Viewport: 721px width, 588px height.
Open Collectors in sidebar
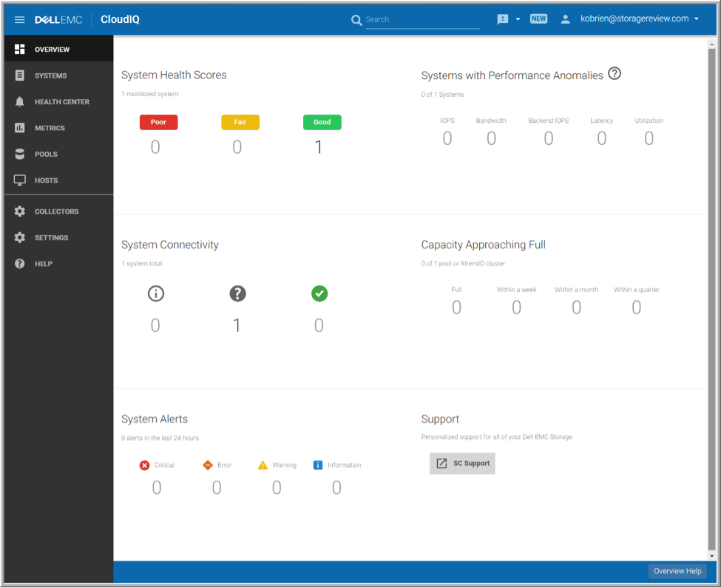(59, 211)
